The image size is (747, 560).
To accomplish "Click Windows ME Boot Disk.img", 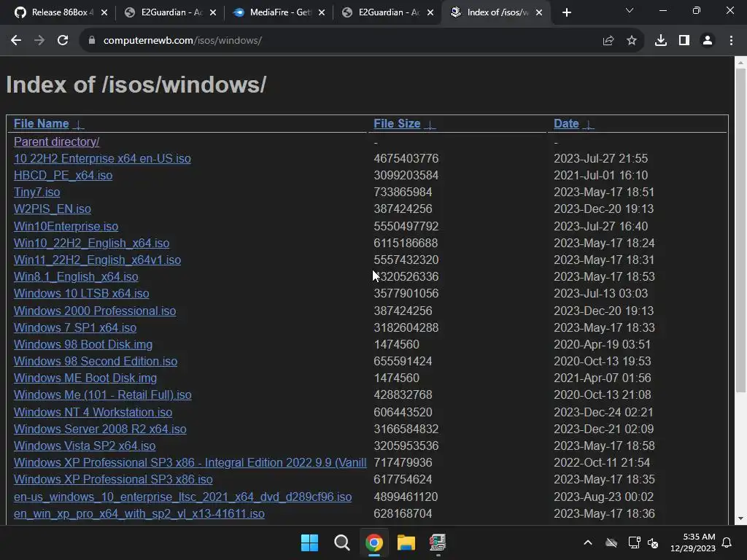I will point(85,378).
